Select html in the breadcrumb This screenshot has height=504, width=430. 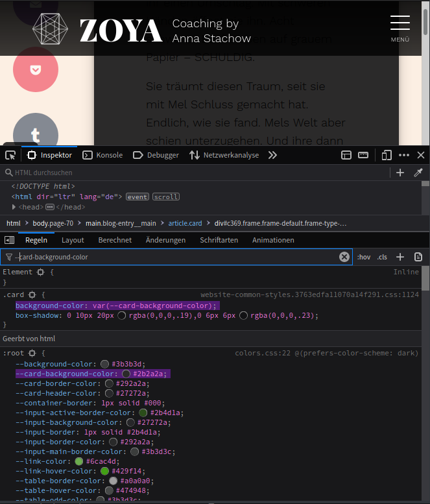[14, 223]
